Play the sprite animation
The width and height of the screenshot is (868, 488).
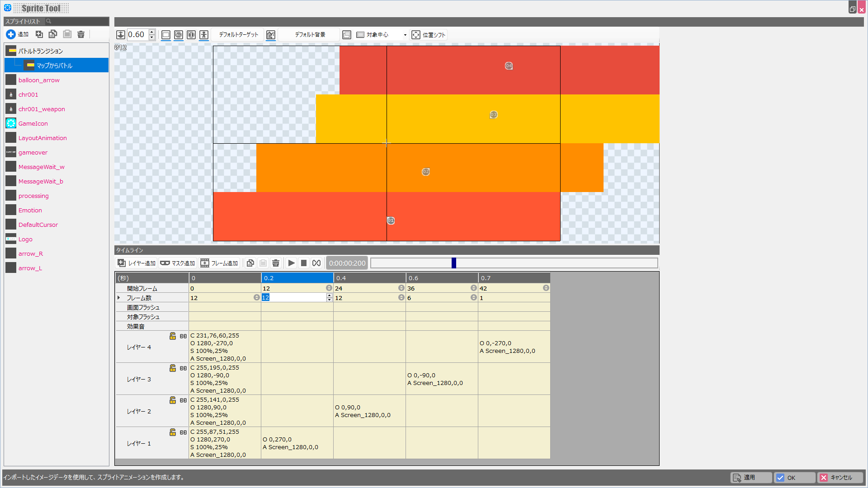[x=292, y=263]
